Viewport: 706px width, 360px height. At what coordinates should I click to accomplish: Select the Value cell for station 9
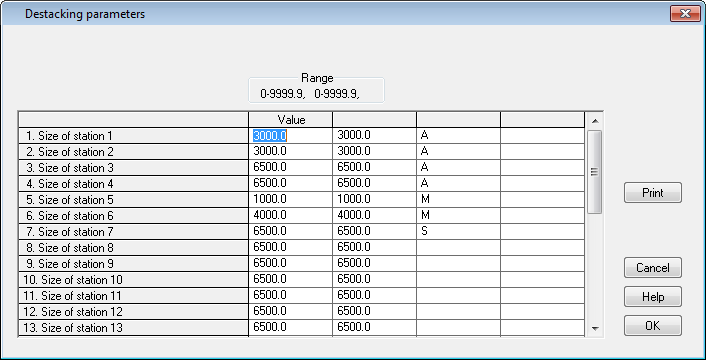pos(290,263)
